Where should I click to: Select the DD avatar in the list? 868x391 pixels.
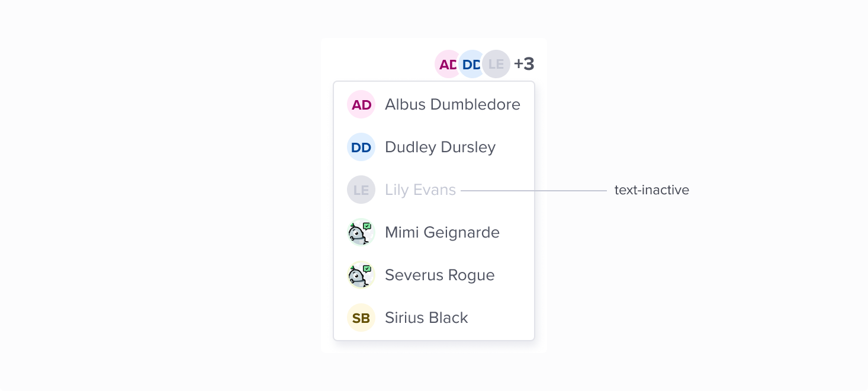[x=361, y=147]
